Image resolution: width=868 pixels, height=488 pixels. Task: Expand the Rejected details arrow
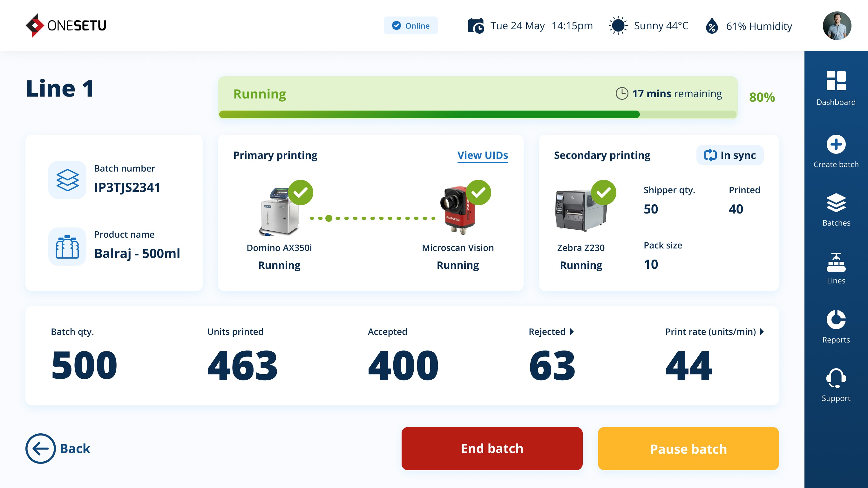[572, 332]
